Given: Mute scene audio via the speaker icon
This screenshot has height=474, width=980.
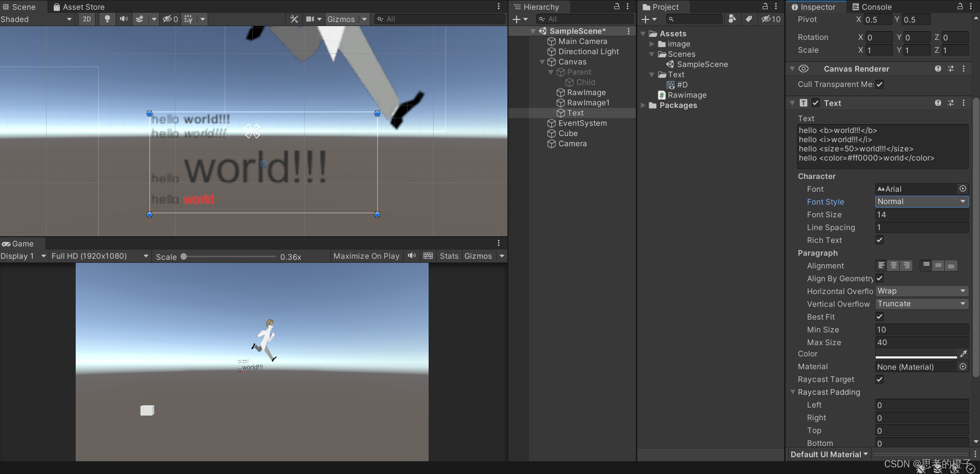Looking at the screenshot, I should [123, 19].
